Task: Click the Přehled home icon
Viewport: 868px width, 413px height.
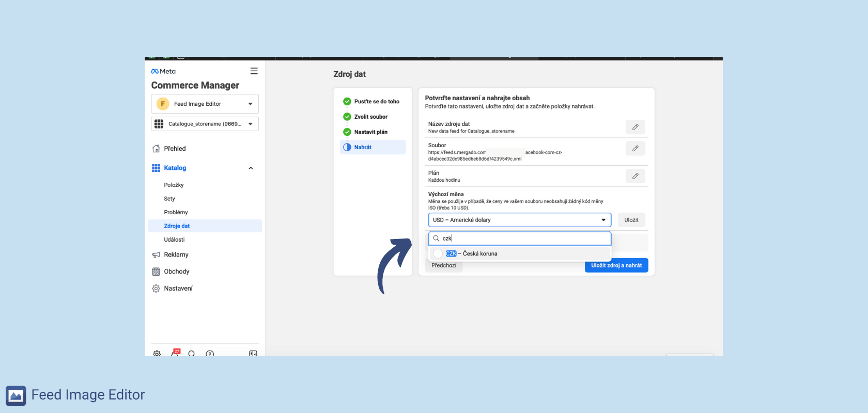Action: (x=156, y=149)
